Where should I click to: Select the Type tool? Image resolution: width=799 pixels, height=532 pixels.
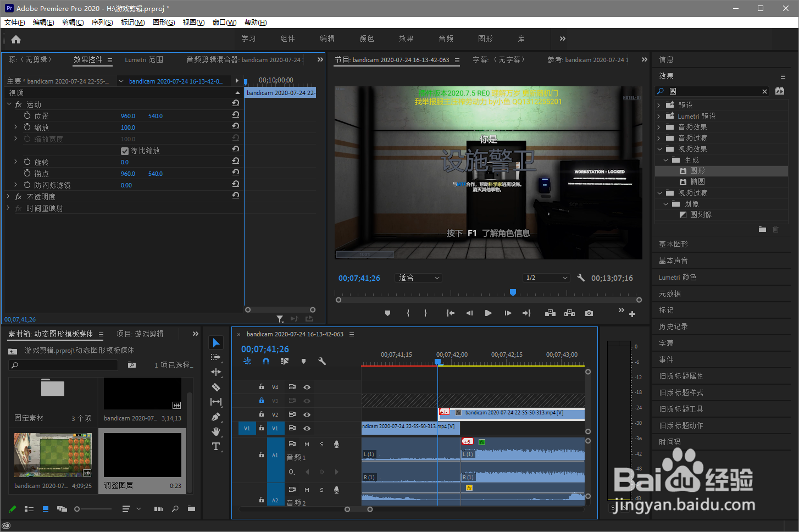pyautogui.click(x=216, y=446)
